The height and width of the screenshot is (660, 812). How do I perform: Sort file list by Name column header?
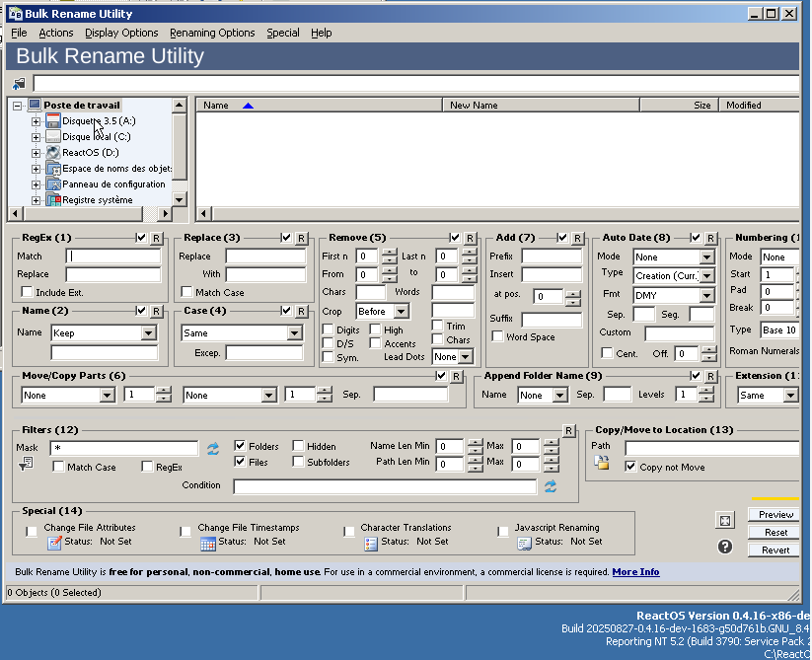click(319, 106)
